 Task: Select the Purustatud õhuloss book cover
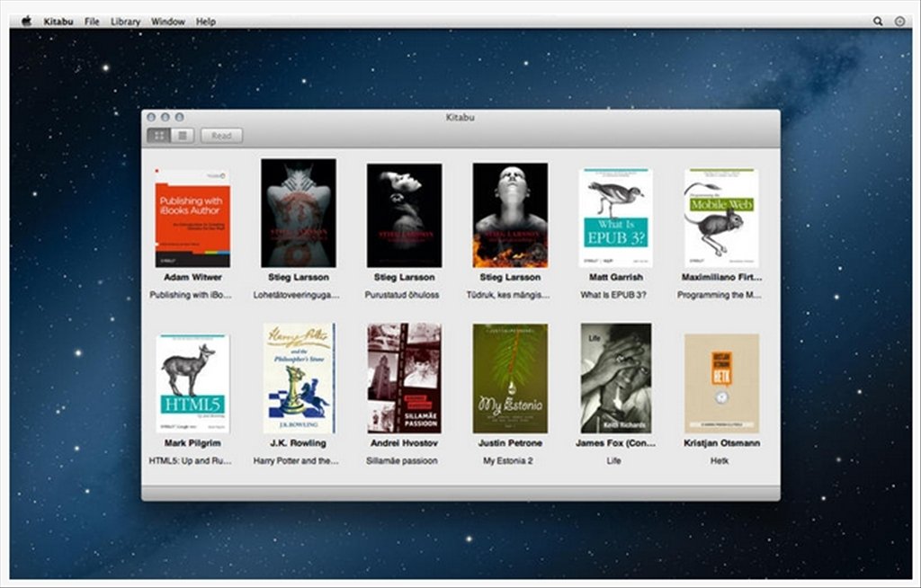(x=404, y=216)
